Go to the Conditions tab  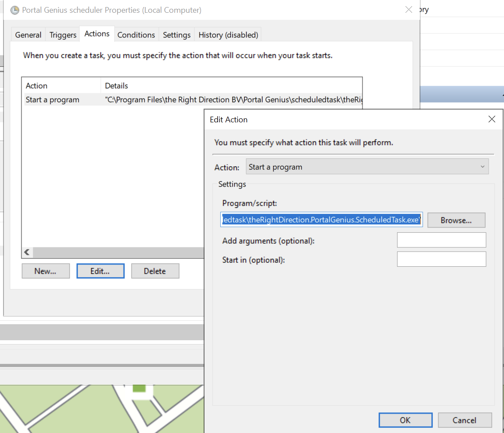[x=136, y=35]
